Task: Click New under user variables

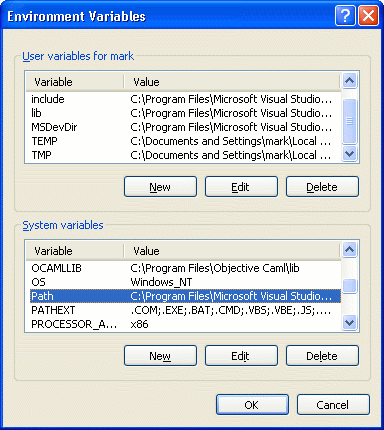Action: [160, 187]
